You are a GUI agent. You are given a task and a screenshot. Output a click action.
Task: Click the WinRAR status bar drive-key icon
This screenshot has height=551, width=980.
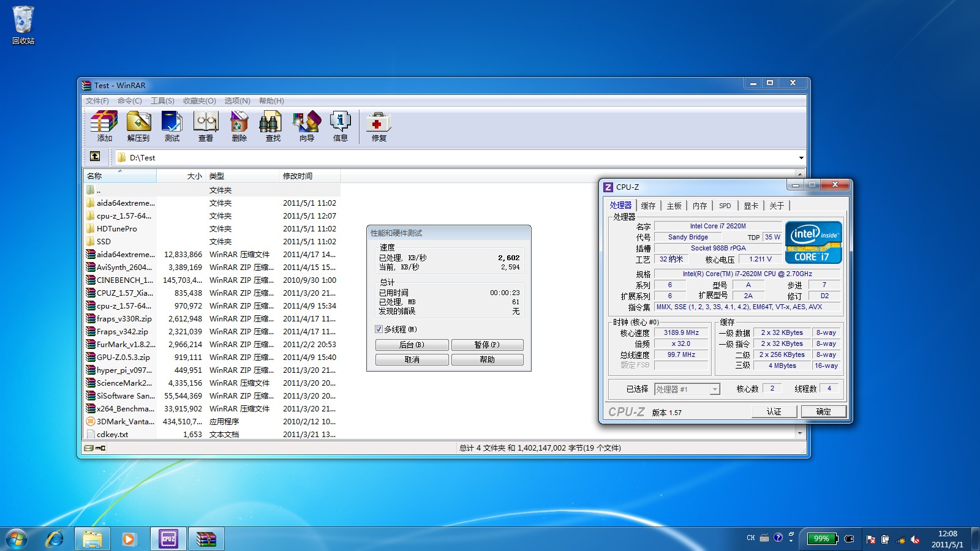coord(94,448)
